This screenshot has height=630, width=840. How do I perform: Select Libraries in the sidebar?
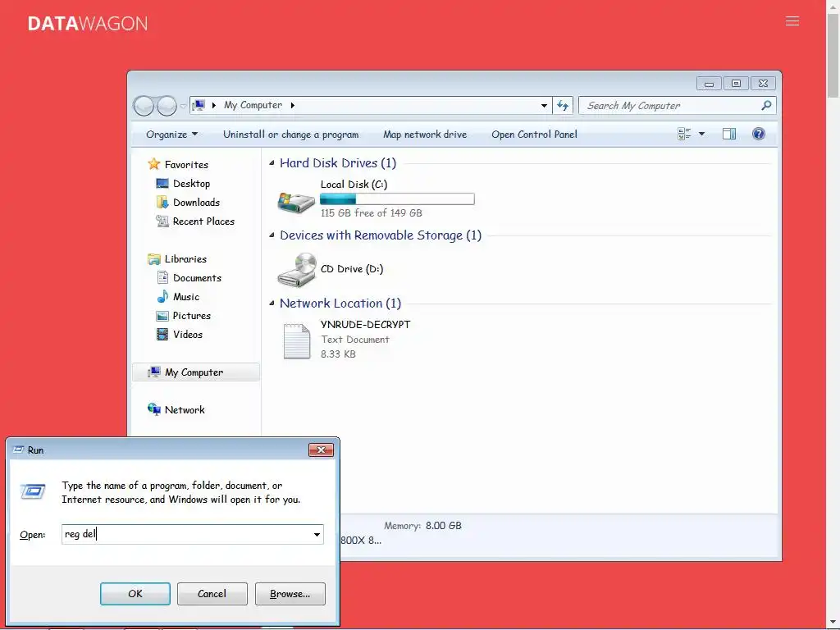click(x=185, y=258)
